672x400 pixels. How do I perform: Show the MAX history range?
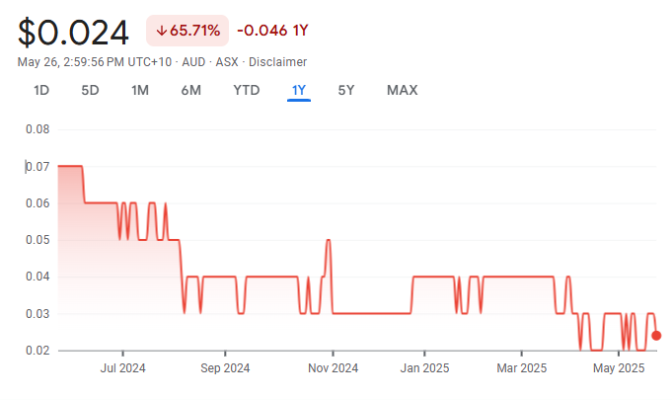coord(402,90)
